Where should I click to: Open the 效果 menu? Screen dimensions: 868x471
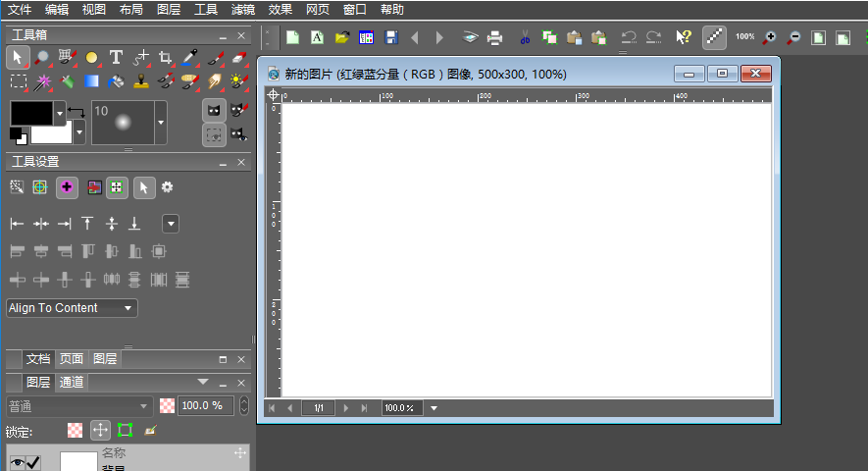[x=281, y=10]
